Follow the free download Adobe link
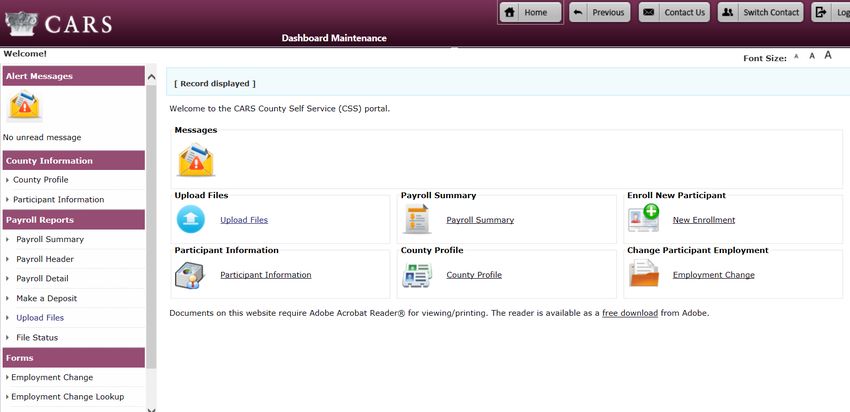This screenshot has height=412, width=850. (630, 313)
